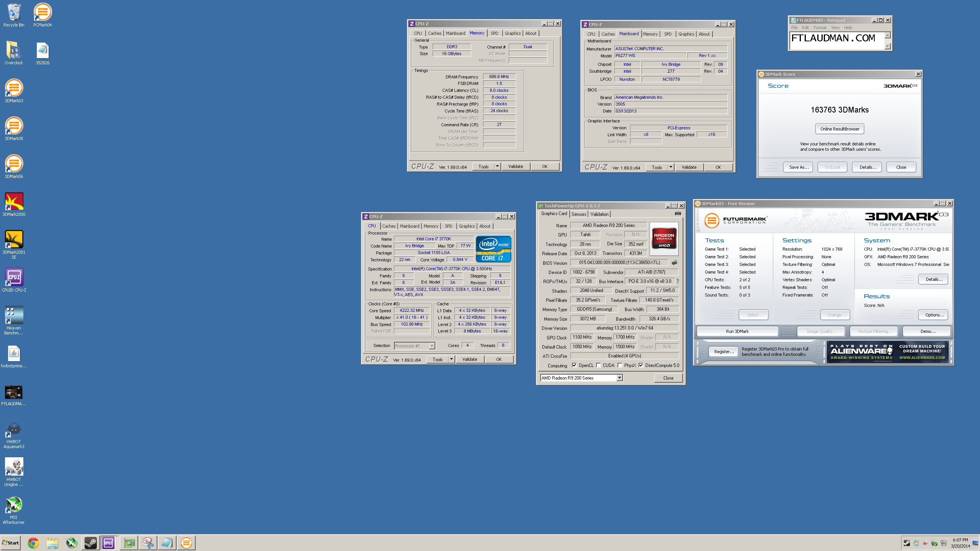Screen dimensions: 980x551
Task: Click the Show Desktop button in tray
Action: pyautogui.click(x=975, y=543)
